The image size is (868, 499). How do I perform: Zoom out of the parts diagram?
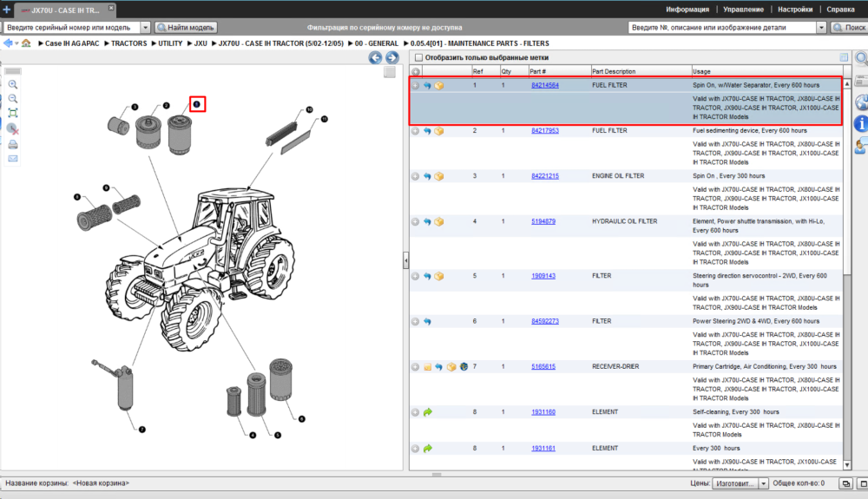pyautogui.click(x=13, y=99)
